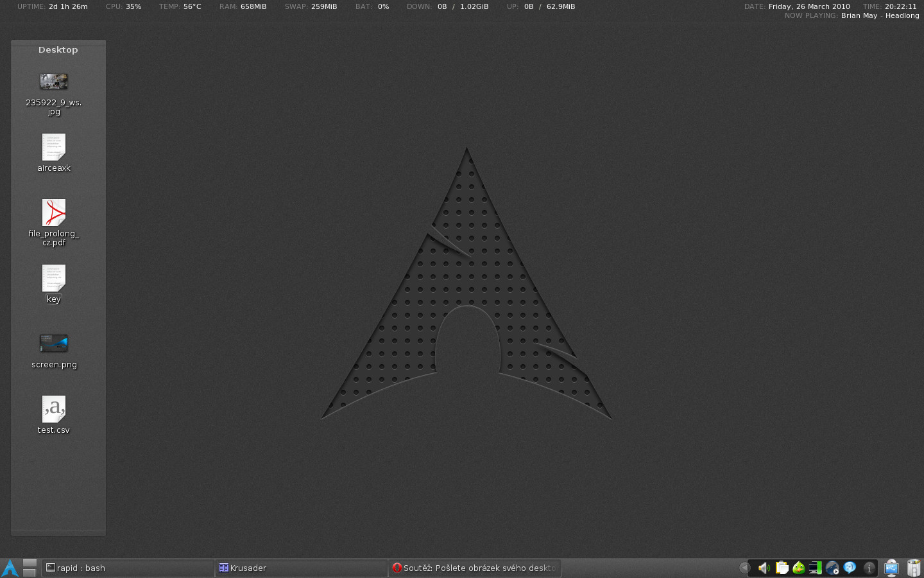
Task: Switch to the lower virtual desktop in pager
Action: click(30, 572)
